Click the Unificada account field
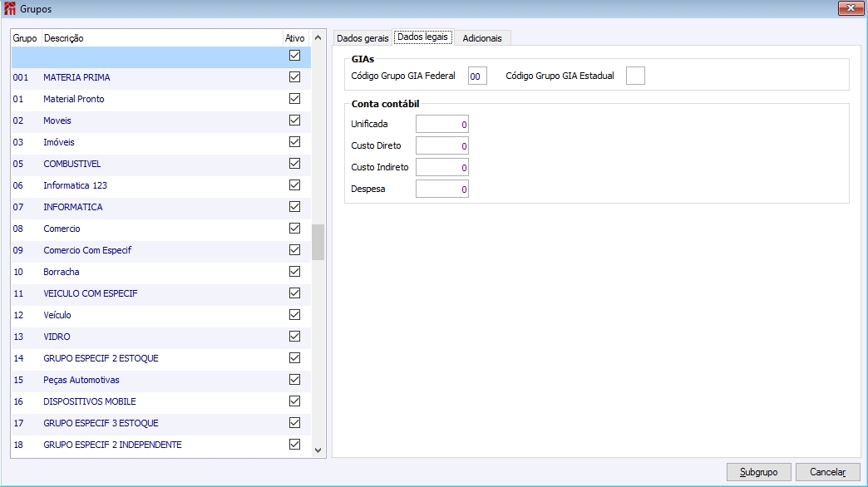 pyautogui.click(x=442, y=125)
